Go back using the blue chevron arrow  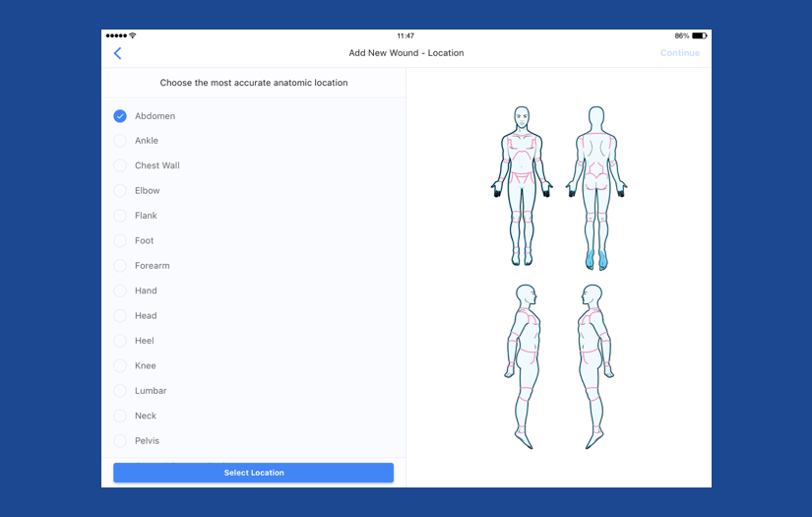click(x=117, y=53)
